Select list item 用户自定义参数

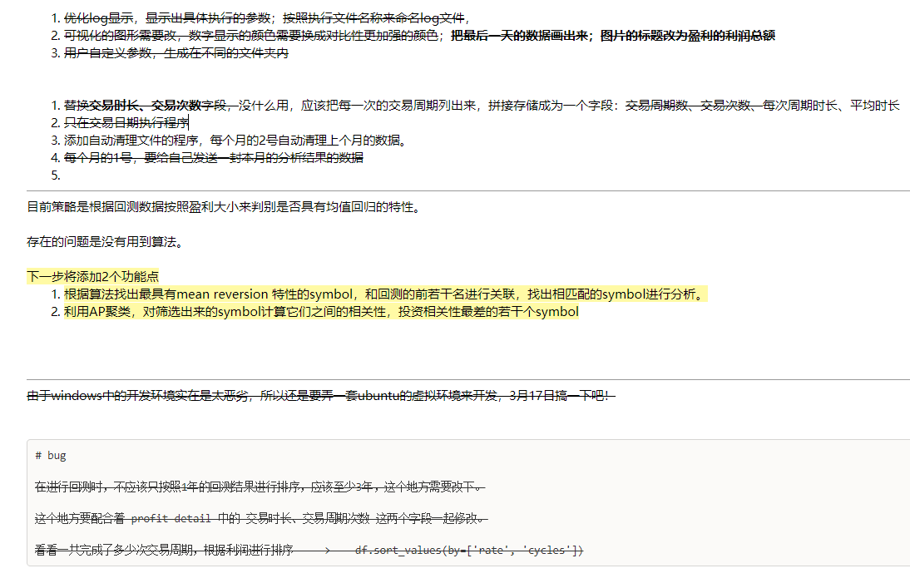pos(176,53)
